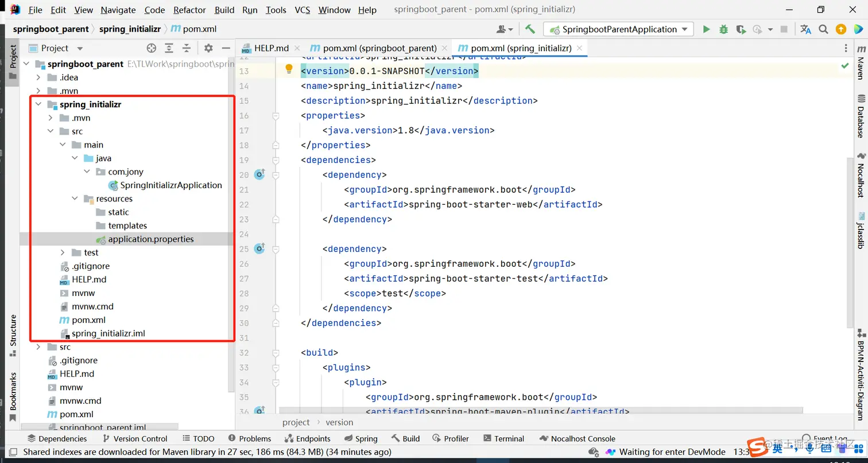The image size is (868, 463).
Task: Open editor tabs more options menu
Action: (x=846, y=48)
